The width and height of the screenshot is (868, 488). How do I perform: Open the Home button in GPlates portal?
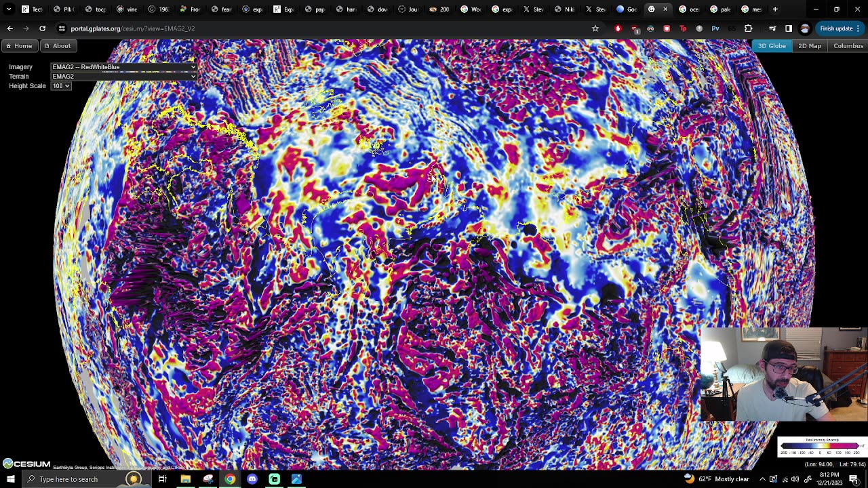pyautogui.click(x=18, y=45)
